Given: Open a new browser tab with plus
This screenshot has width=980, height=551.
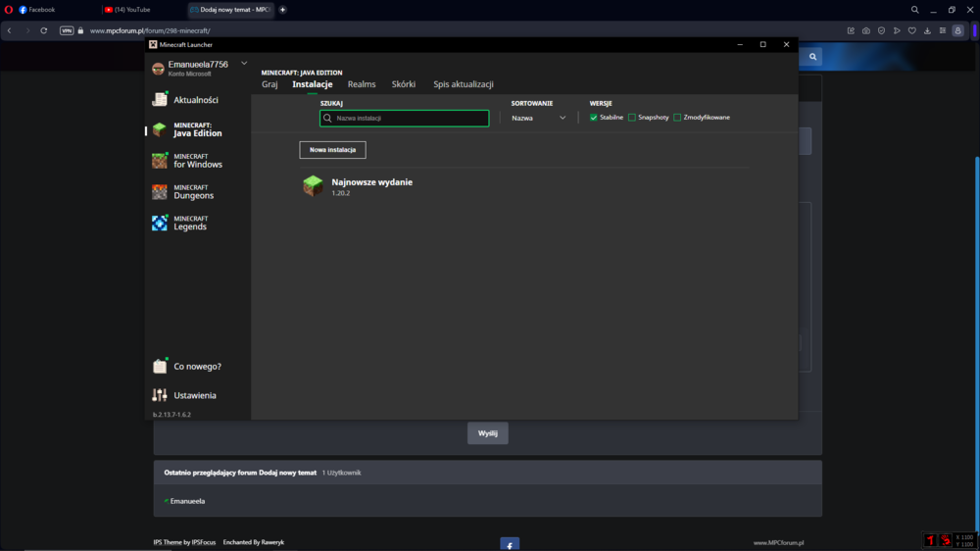Looking at the screenshot, I should click(x=282, y=10).
